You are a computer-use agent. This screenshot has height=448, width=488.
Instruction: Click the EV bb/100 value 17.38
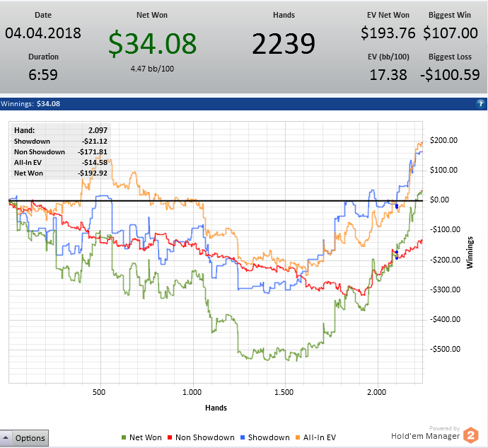pos(388,75)
